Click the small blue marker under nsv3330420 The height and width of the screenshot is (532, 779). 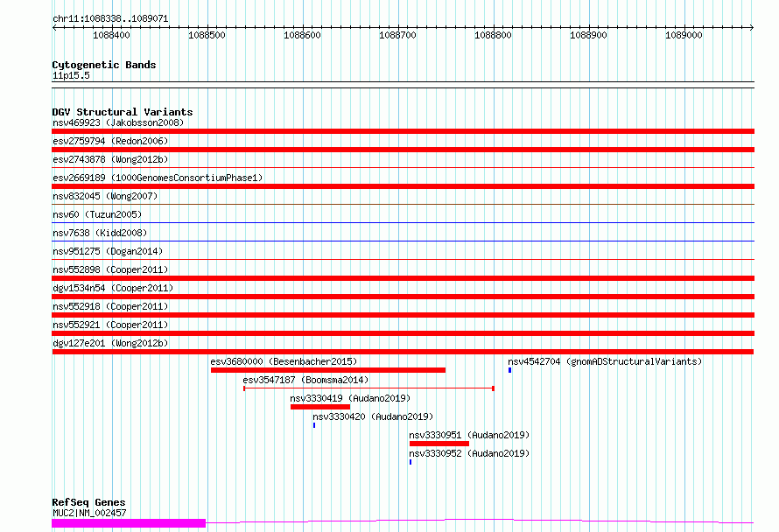click(314, 425)
